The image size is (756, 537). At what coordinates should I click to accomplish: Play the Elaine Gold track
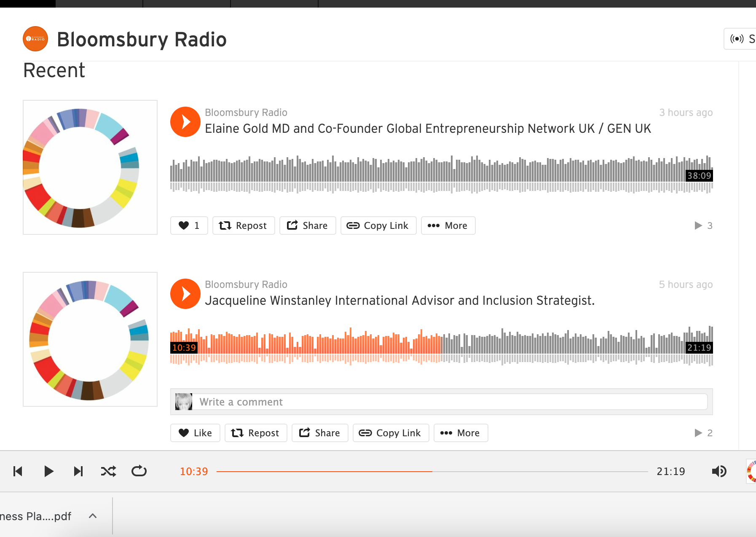tap(185, 122)
